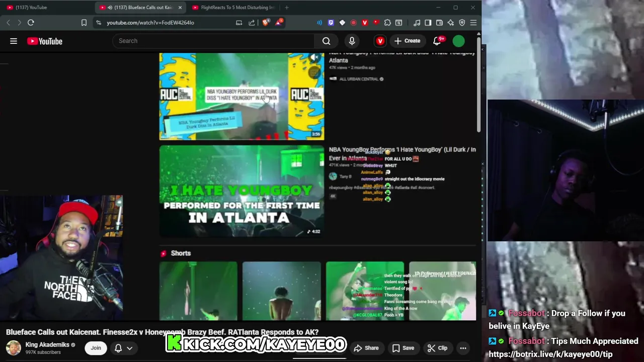Click the red record extension icon

353,23
